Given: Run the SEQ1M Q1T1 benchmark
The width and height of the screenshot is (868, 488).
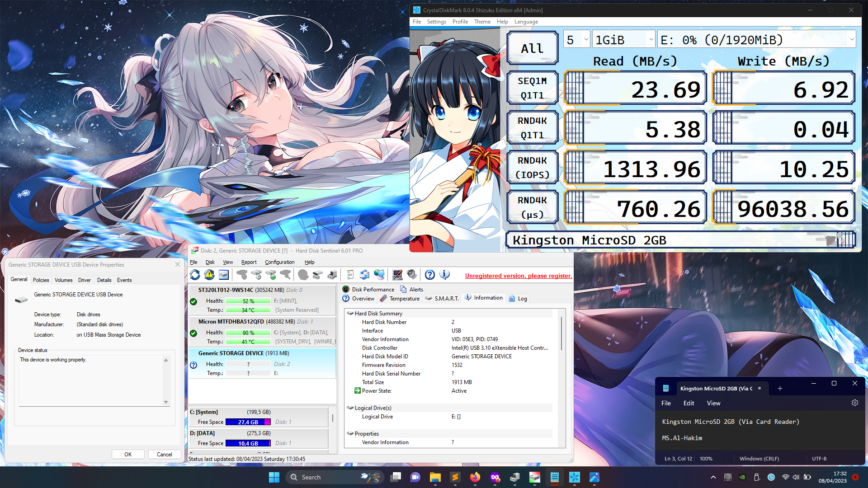Looking at the screenshot, I should [x=532, y=88].
